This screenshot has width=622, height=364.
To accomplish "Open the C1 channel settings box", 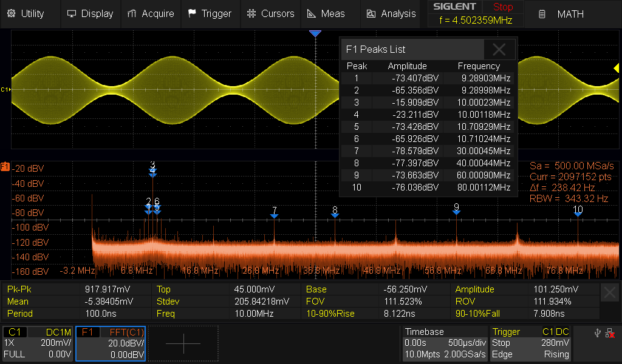I will click(x=38, y=343).
